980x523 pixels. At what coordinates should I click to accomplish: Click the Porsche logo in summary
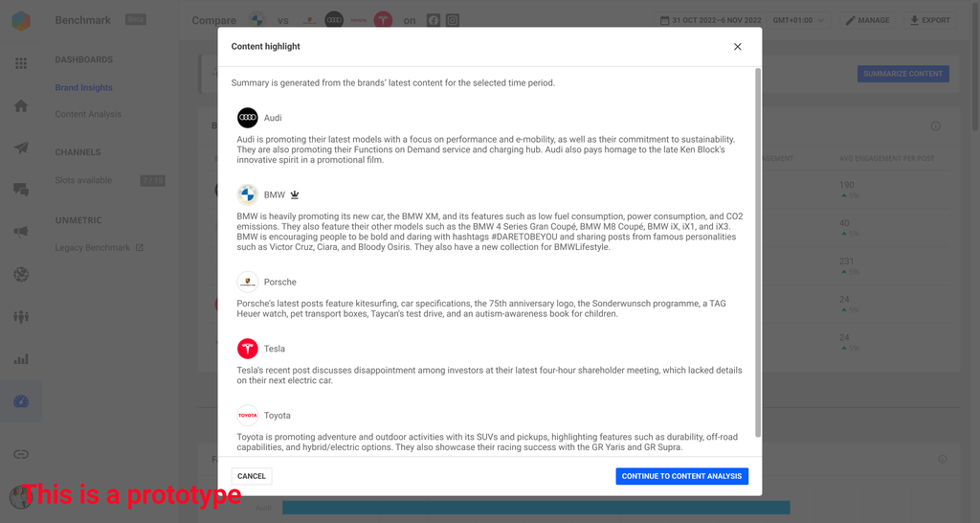(x=248, y=282)
